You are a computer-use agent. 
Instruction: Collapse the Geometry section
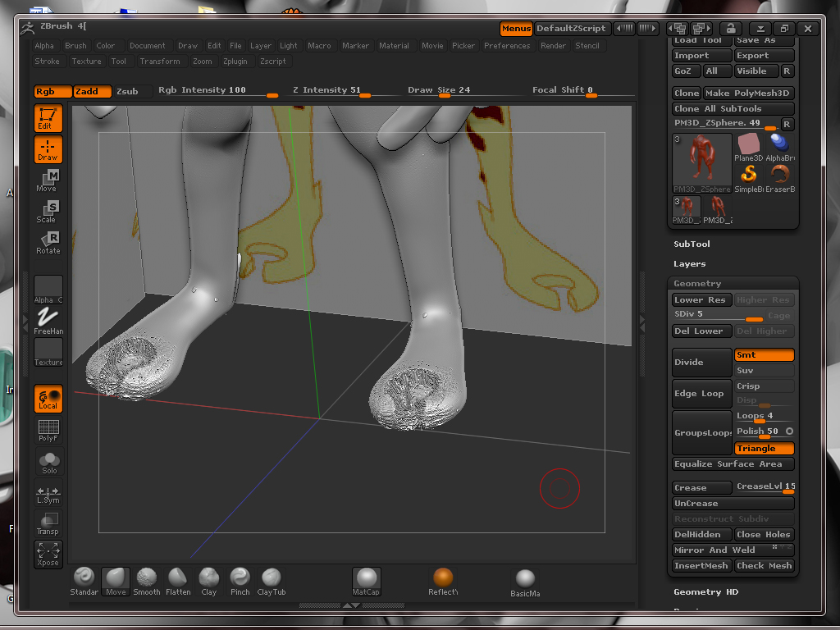pyautogui.click(x=697, y=284)
